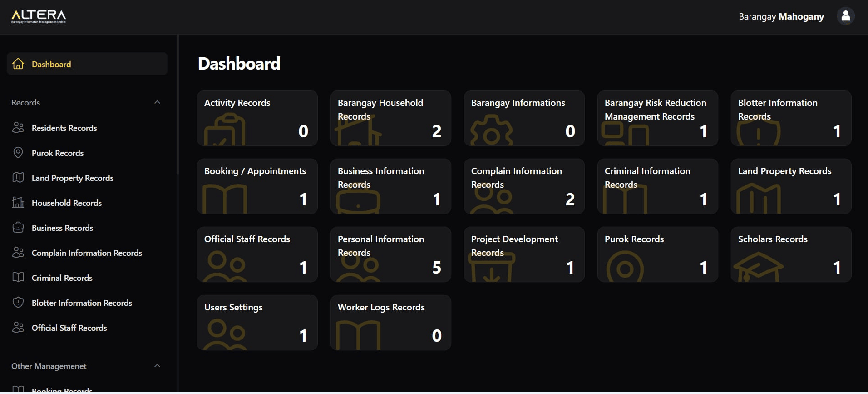Click the Criminal Records sidebar link
The width and height of the screenshot is (868, 394).
coord(62,278)
